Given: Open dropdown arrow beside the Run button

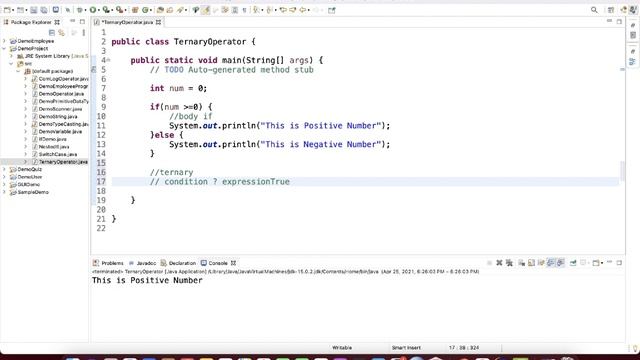Looking at the screenshot, I should click(99, 10).
